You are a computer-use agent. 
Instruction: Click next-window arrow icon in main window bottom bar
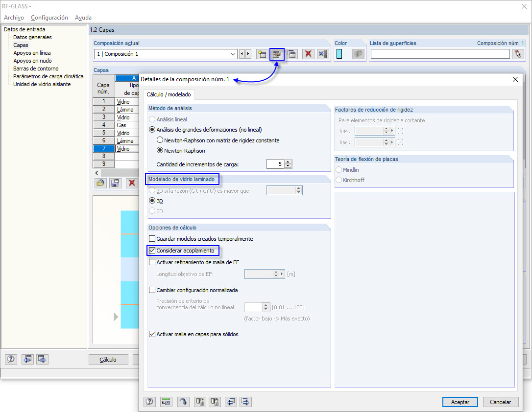(42, 359)
